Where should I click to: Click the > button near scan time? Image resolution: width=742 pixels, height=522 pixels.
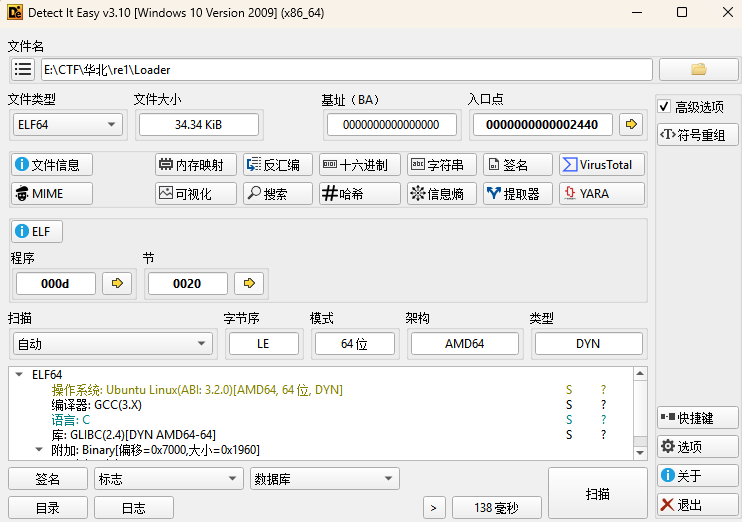pos(434,508)
